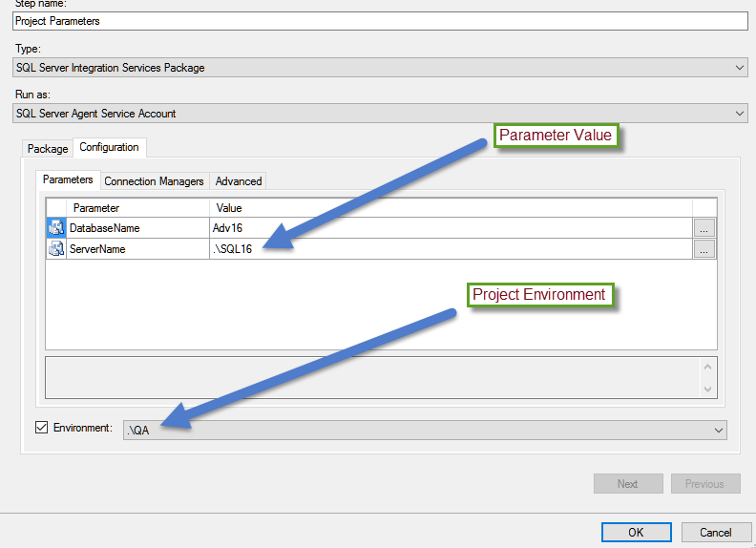The image size is (756, 548).
Task: Click the ServerName parameter row icon
Action: tap(56, 249)
